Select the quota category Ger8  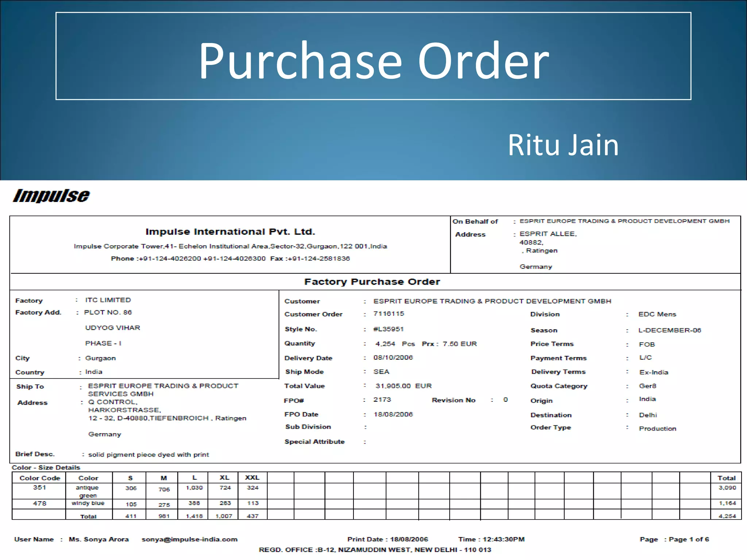(x=647, y=386)
